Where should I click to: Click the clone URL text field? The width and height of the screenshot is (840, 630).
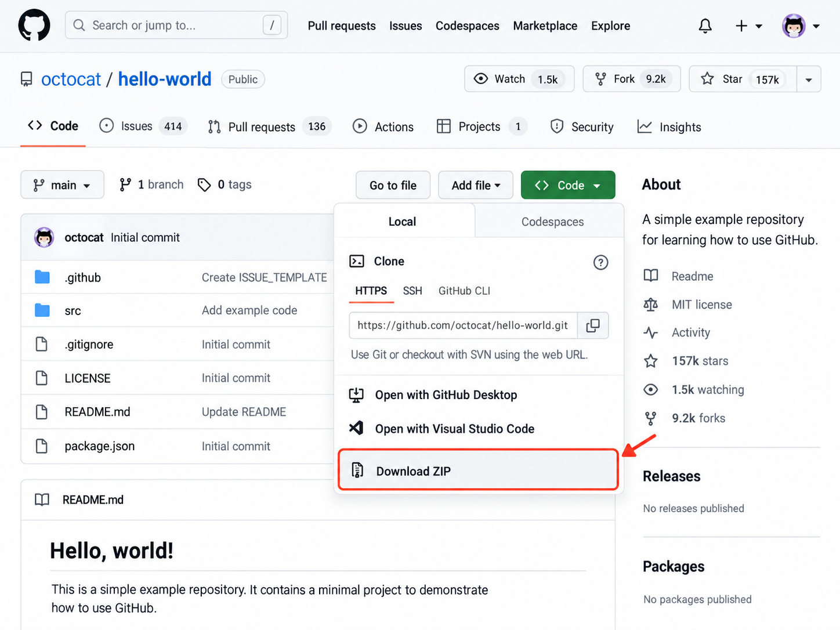click(x=463, y=325)
